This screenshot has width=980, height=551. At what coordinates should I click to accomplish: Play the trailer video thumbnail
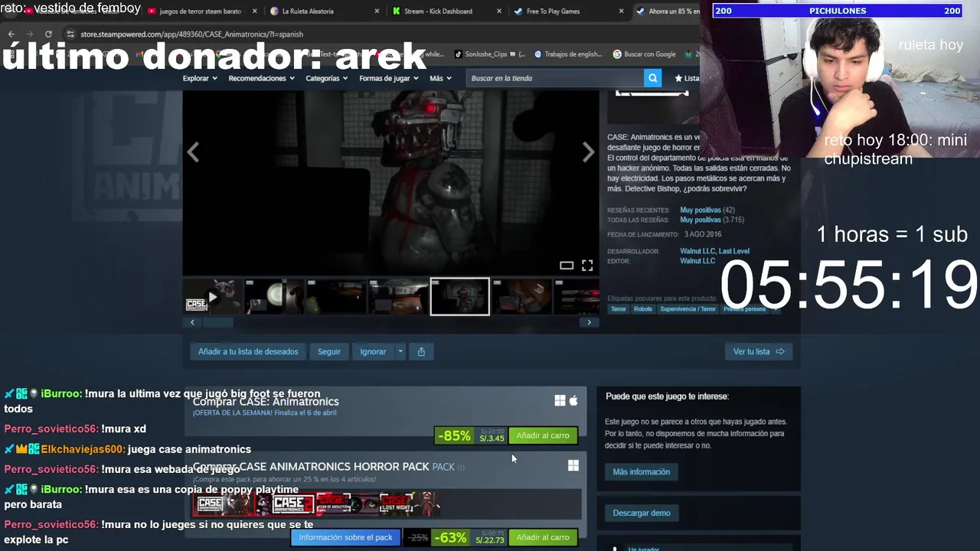pos(212,297)
